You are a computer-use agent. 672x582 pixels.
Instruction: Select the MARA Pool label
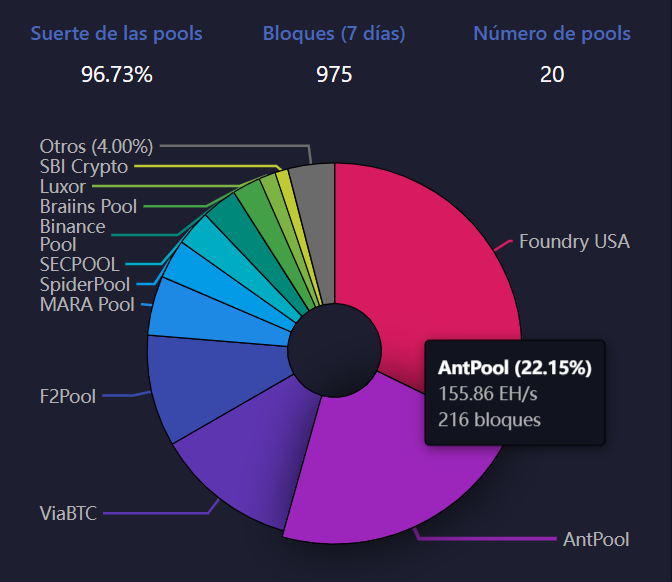87,305
